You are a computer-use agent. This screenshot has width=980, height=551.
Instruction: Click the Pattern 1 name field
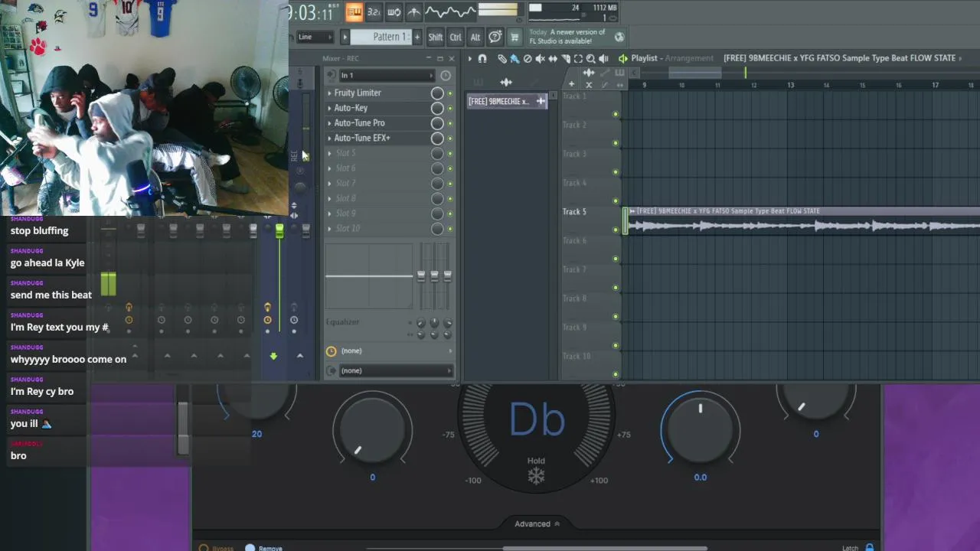381,37
